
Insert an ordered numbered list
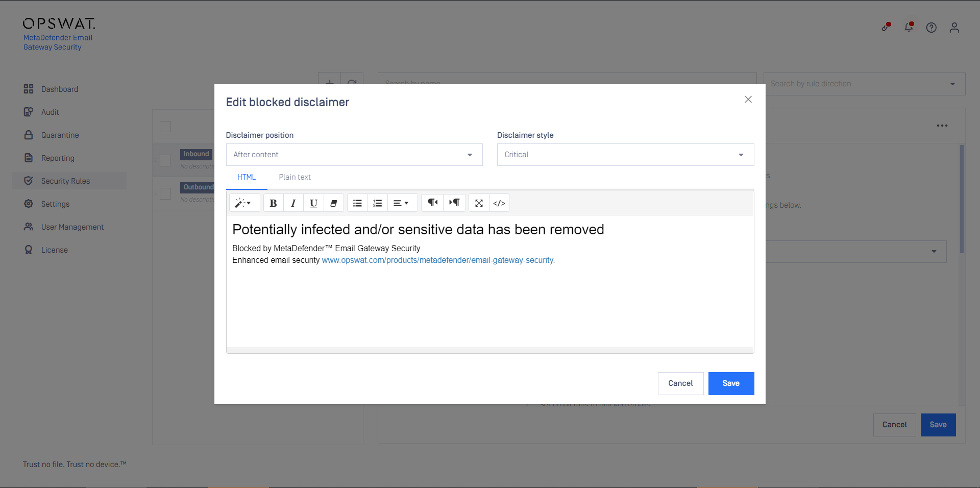tap(378, 203)
